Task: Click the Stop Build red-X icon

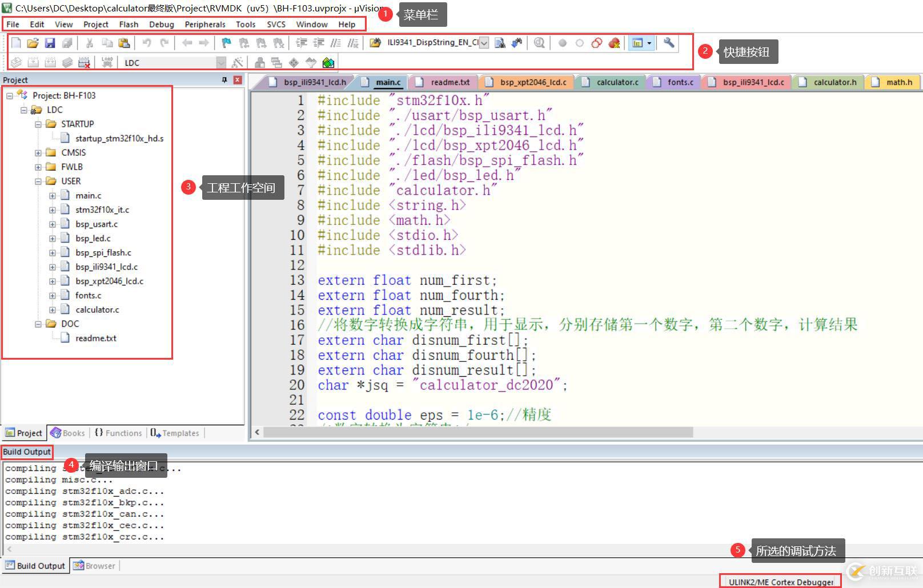Action: pos(84,62)
